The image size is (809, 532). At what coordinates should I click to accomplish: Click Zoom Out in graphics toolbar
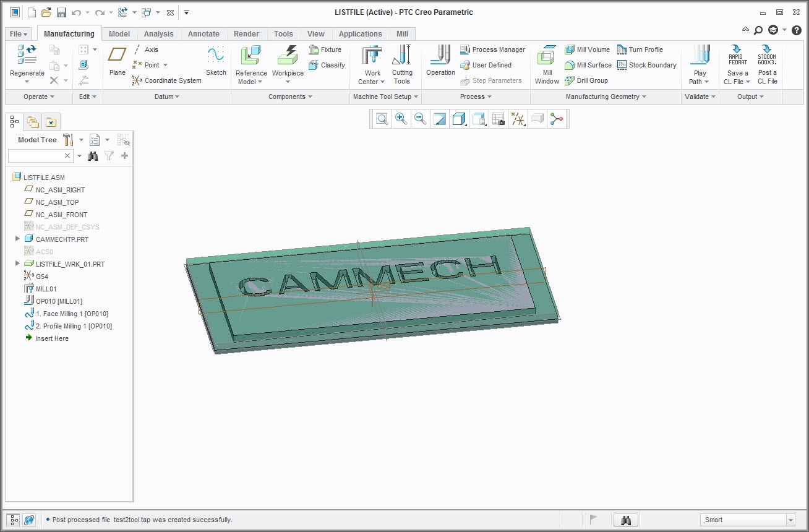(x=420, y=119)
